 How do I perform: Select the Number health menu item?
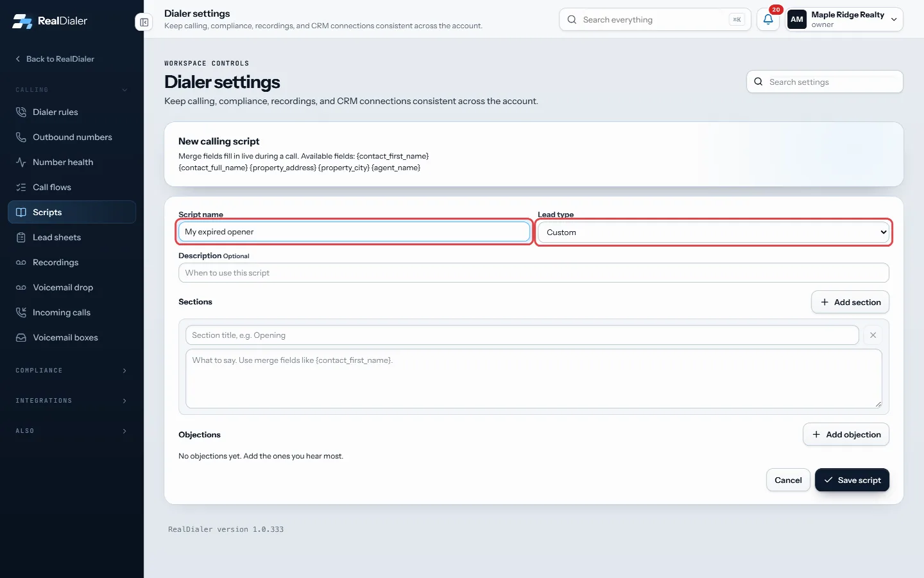click(72, 162)
